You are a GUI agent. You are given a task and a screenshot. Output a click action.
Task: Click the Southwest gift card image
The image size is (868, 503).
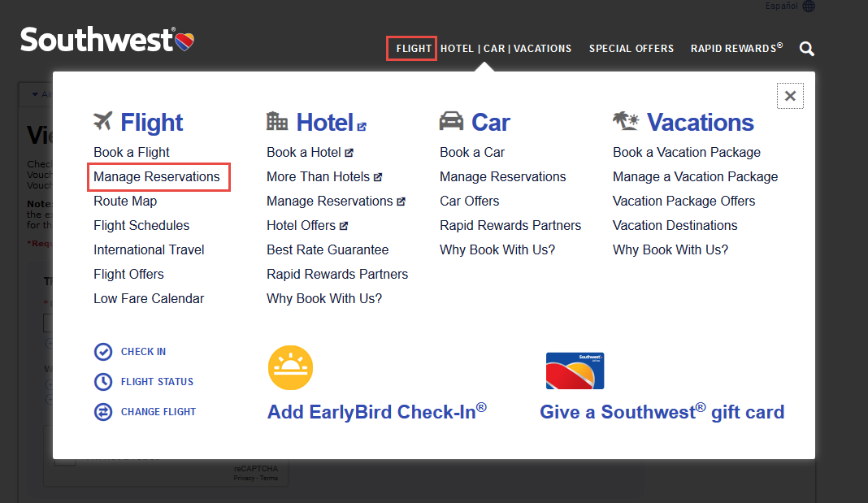click(575, 371)
